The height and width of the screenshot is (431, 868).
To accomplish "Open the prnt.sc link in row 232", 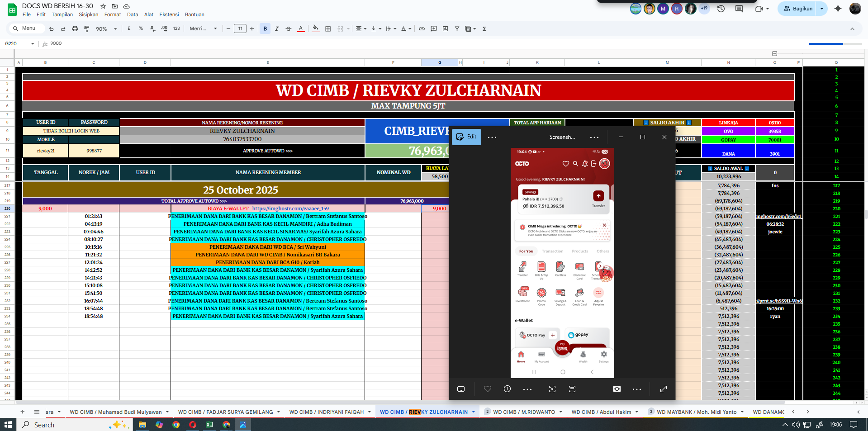I will coord(779,301).
